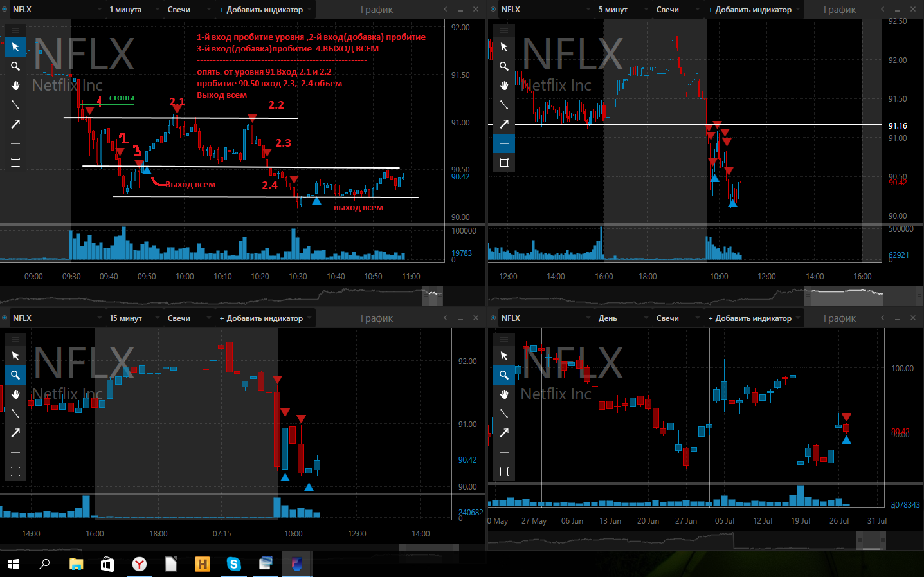Image resolution: width=924 pixels, height=577 pixels.
Task: Select the hand pan tool in the 5 минут chart
Action: click(504, 86)
